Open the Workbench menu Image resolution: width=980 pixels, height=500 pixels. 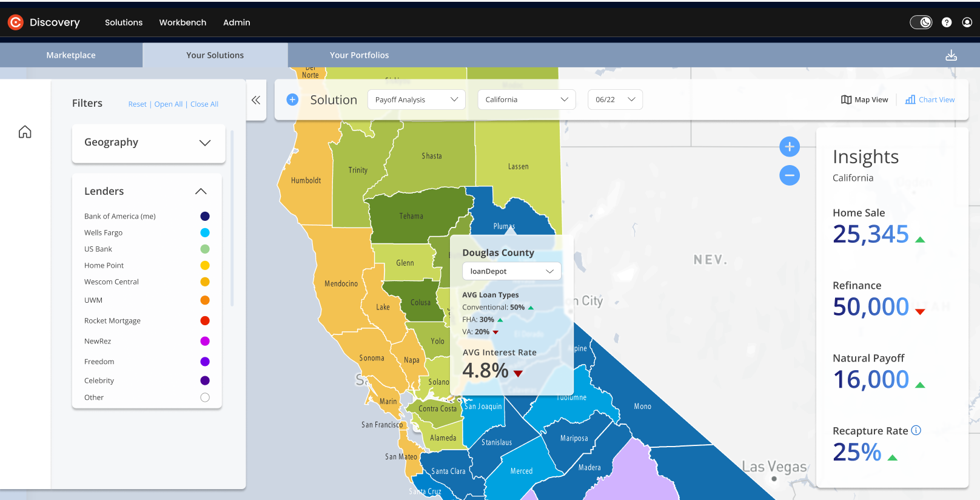183,22
